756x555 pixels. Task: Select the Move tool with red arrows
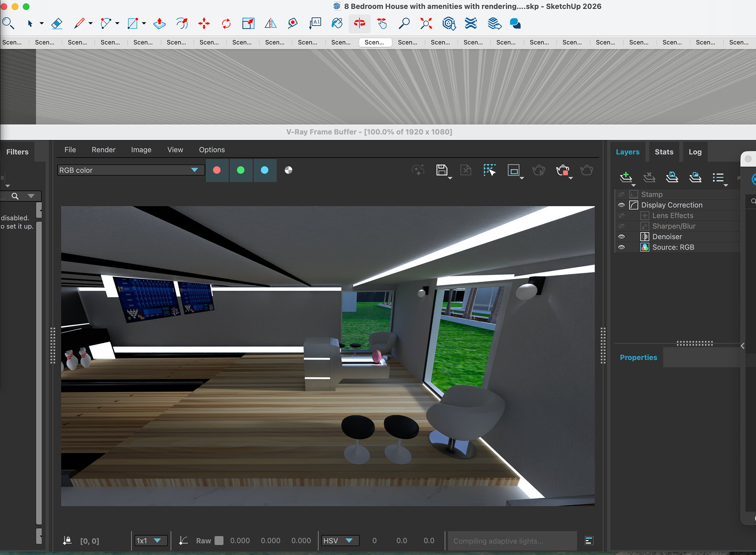pyautogui.click(x=204, y=24)
